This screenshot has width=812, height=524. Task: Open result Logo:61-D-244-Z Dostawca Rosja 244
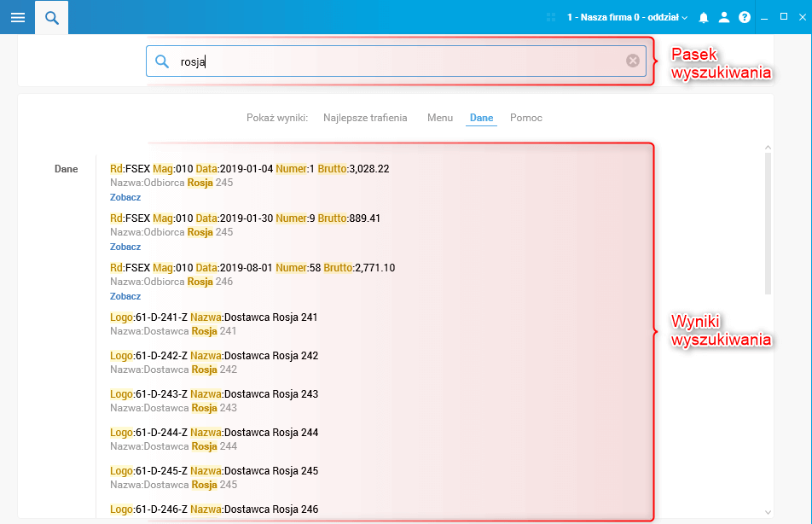[214, 433]
